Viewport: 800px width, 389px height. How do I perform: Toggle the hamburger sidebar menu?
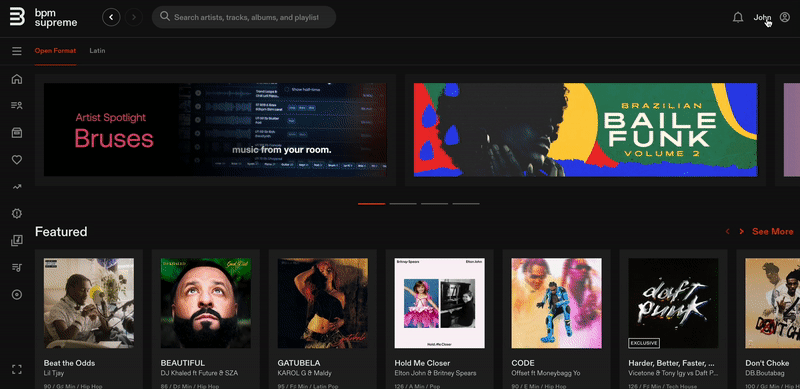[x=17, y=51]
